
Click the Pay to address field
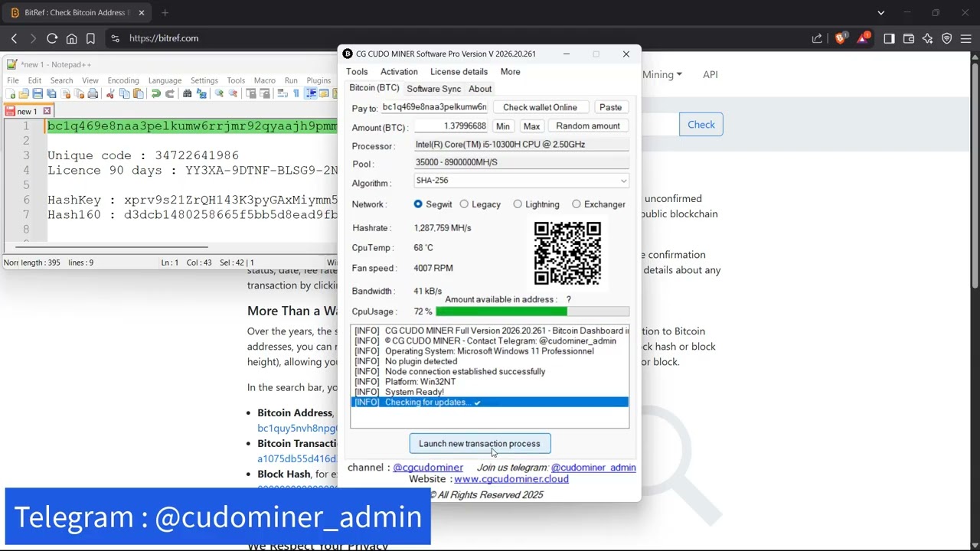[x=434, y=107]
